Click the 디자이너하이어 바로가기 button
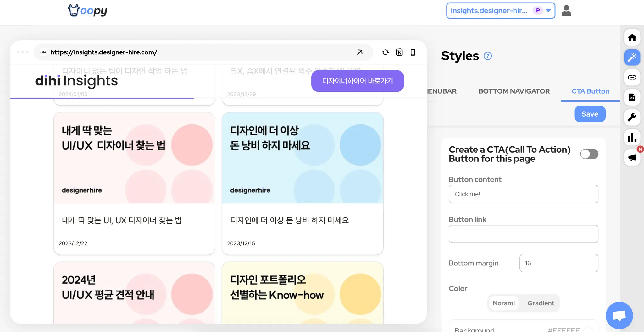The height and width of the screenshot is (332, 644). (x=358, y=81)
